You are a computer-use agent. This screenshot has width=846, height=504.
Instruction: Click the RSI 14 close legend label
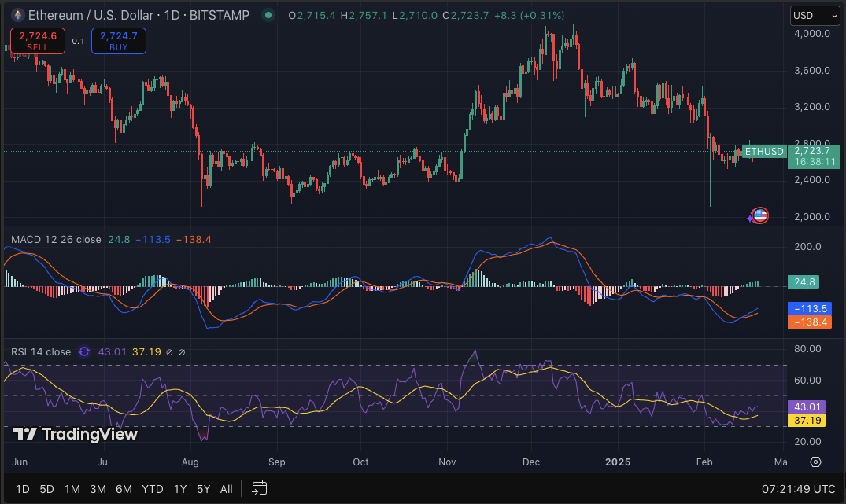[x=41, y=351]
